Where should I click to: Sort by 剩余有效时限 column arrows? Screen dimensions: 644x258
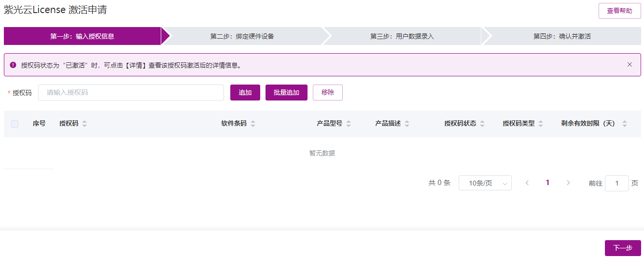(625, 124)
